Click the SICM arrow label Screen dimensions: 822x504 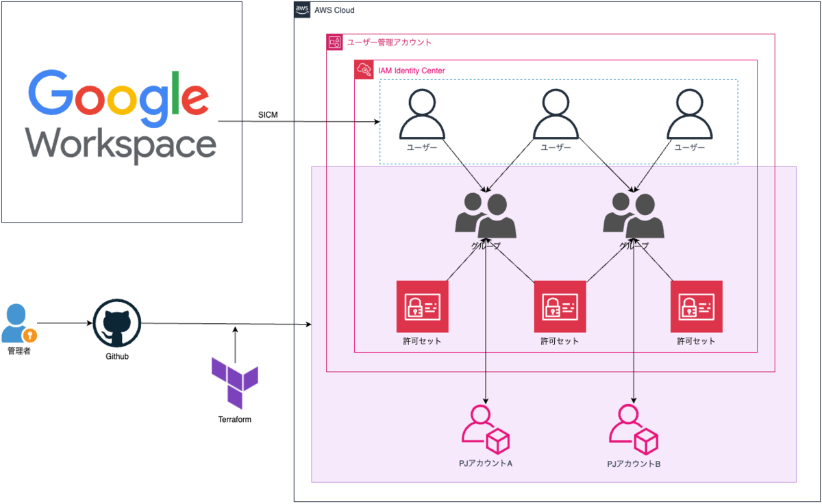tap(269, 114)
